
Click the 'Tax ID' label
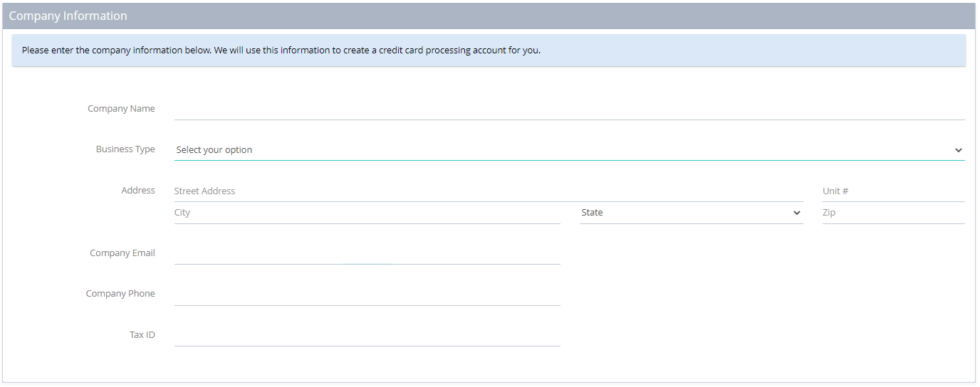(142, 335)
